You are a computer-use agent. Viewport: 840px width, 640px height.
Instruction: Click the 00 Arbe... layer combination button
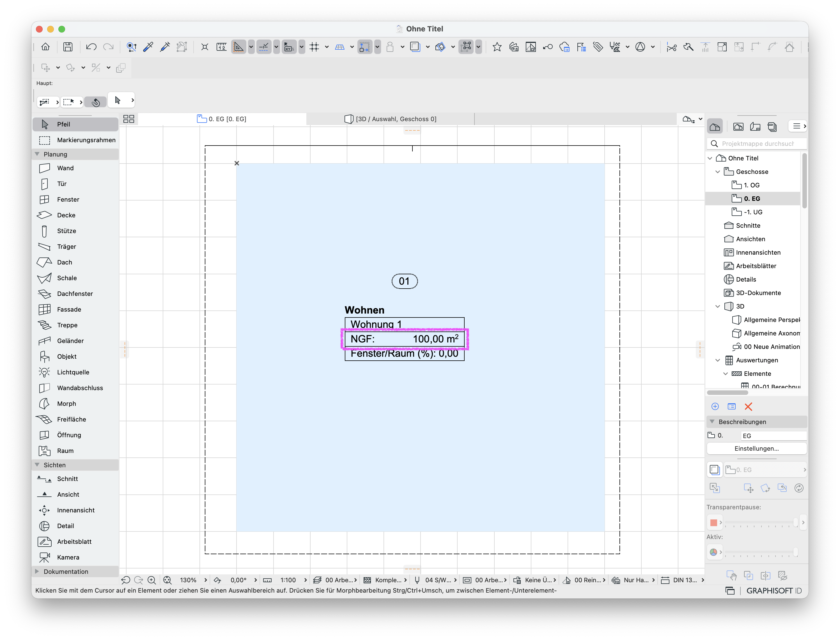click(335, 580)
